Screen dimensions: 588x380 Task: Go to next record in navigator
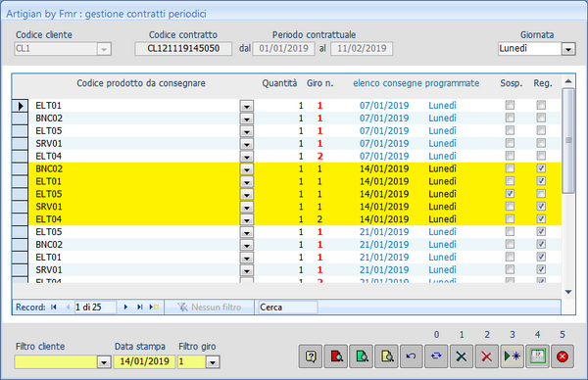click(125, 307)
